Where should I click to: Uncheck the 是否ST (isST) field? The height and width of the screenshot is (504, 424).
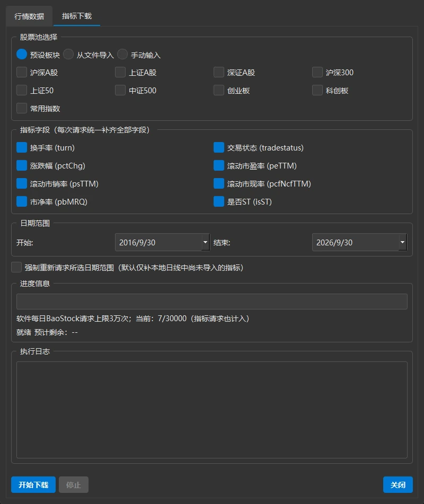coord(219,201)
